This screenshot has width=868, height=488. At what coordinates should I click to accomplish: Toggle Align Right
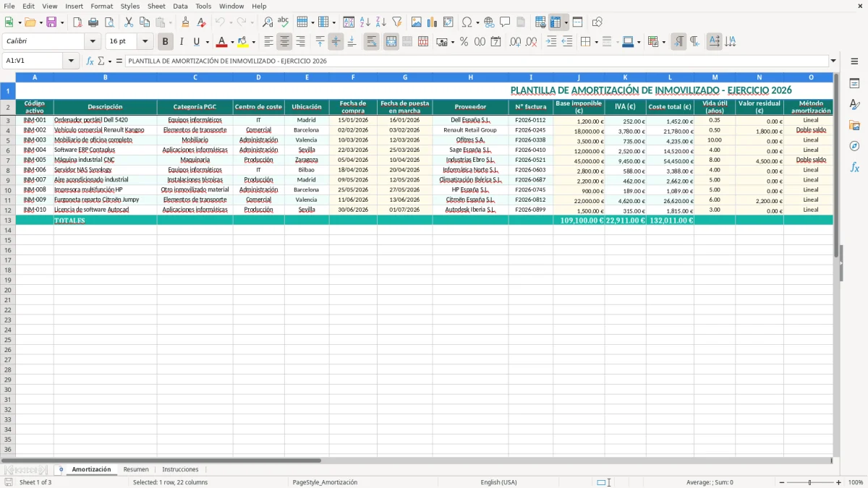301,42
